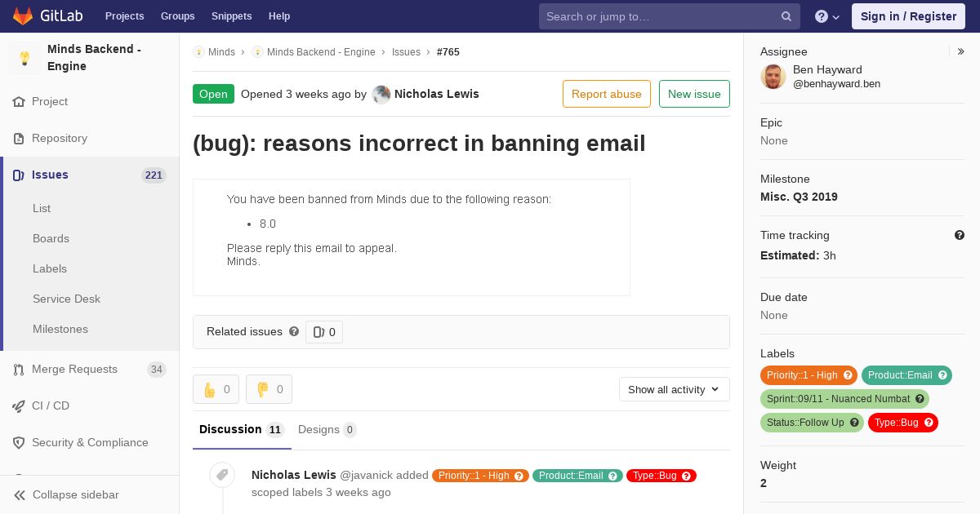The width and height of the screenshot is (980, 514).
Task: Click the Related issues help icon
Action: [294, 331]
